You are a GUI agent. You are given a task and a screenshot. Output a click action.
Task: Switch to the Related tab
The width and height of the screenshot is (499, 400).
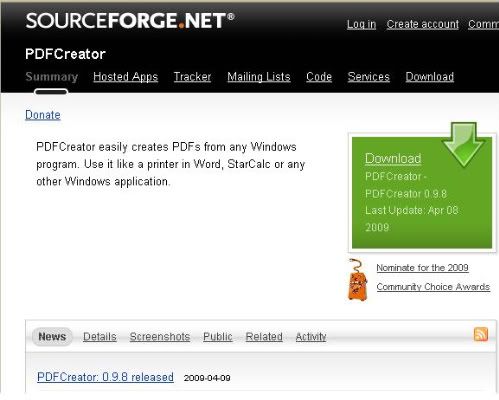(264, 337)
